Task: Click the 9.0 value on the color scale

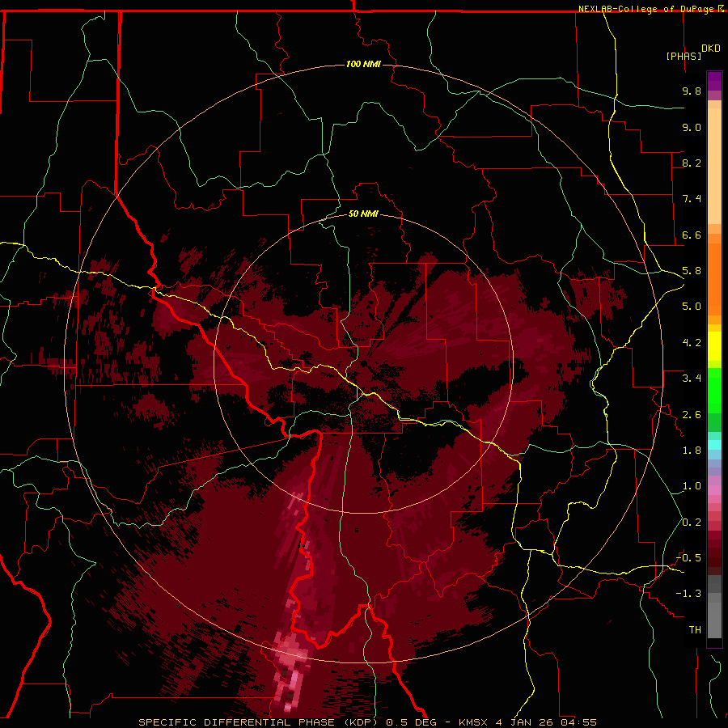Action: 692,127
